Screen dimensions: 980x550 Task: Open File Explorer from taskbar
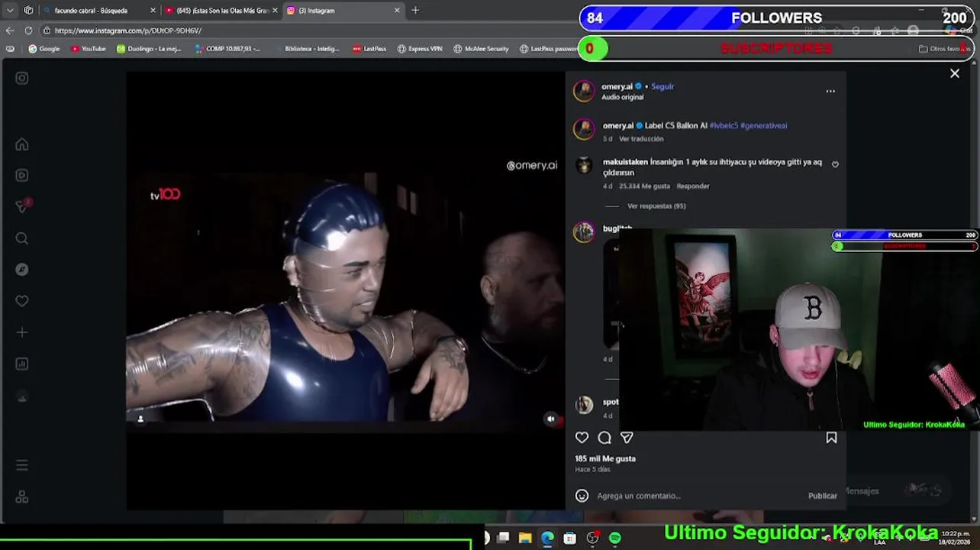coord(525,539)
